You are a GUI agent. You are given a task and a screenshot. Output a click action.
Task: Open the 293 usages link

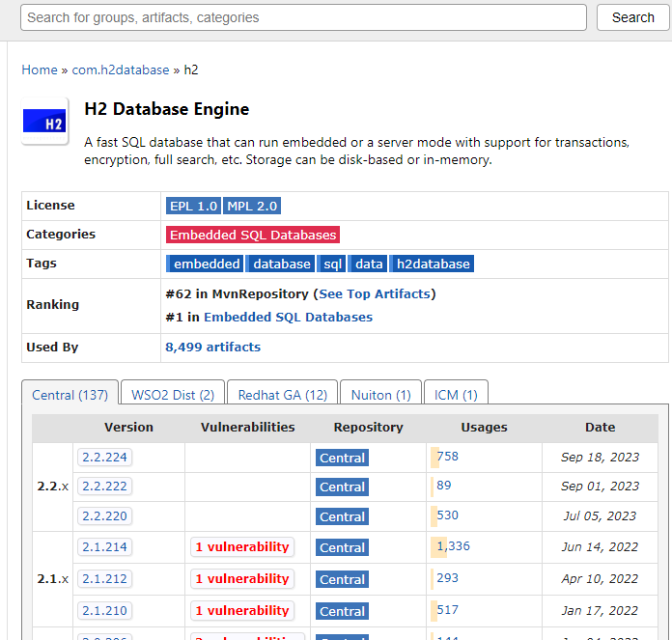point(447,578)
